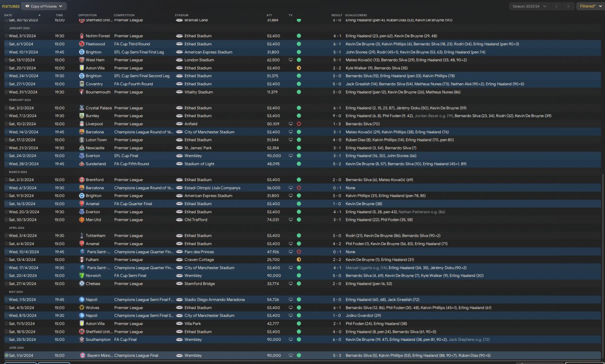This screenshot has height=364, width=605.
Task: Click the Craven Cottage stadium name
Action: tap(199, 260)
